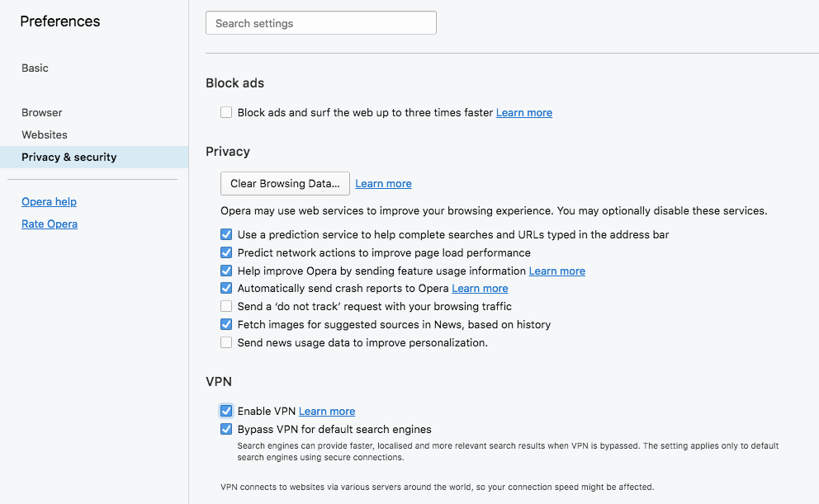Click Learn more beside Block ads
This screenshot has width=819, height=504.
pyautogui.click(x=524, y=113)
